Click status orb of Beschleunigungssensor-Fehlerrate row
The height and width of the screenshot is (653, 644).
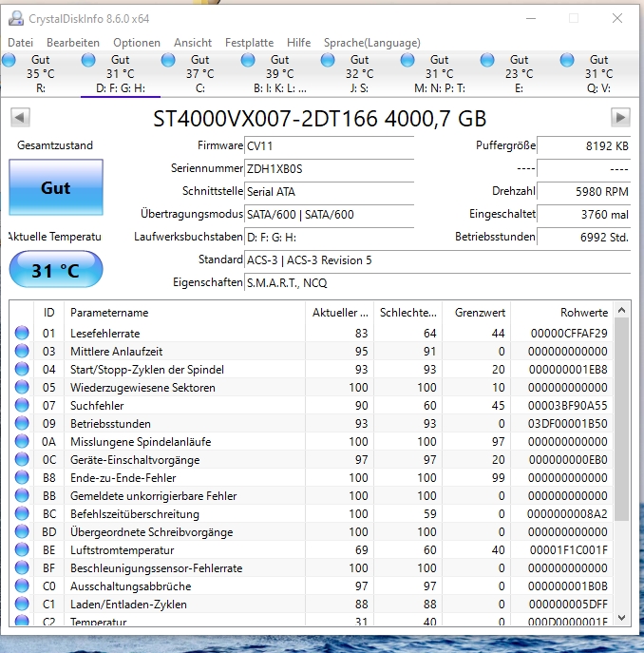[22, 567]
